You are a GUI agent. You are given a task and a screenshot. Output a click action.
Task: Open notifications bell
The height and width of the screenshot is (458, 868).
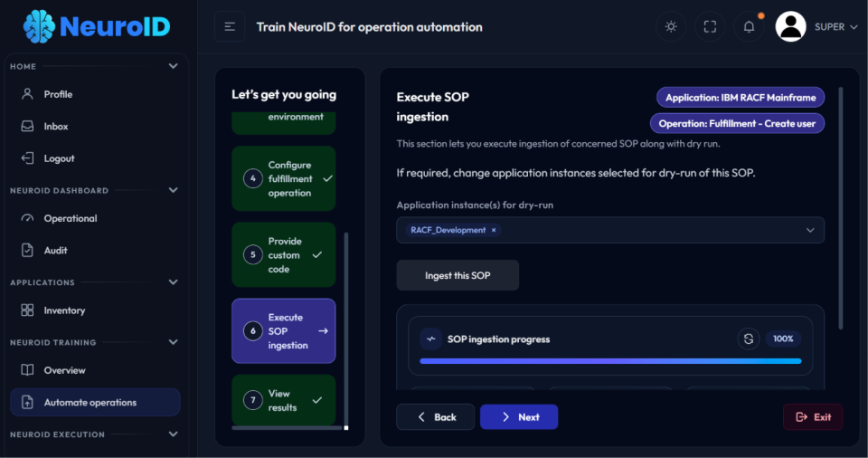749,26
